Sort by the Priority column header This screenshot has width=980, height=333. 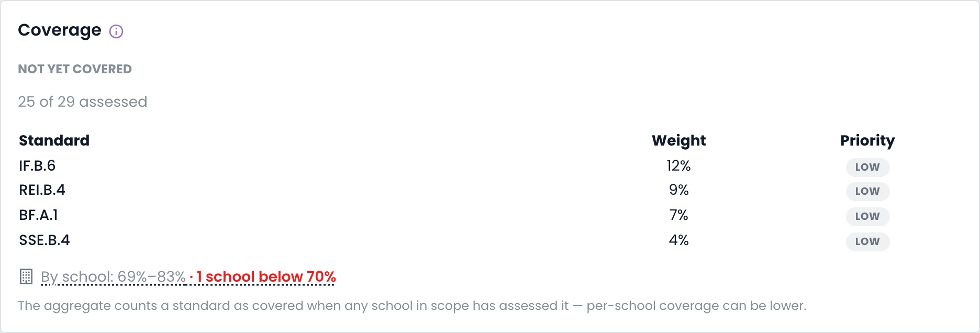point(867,140)
